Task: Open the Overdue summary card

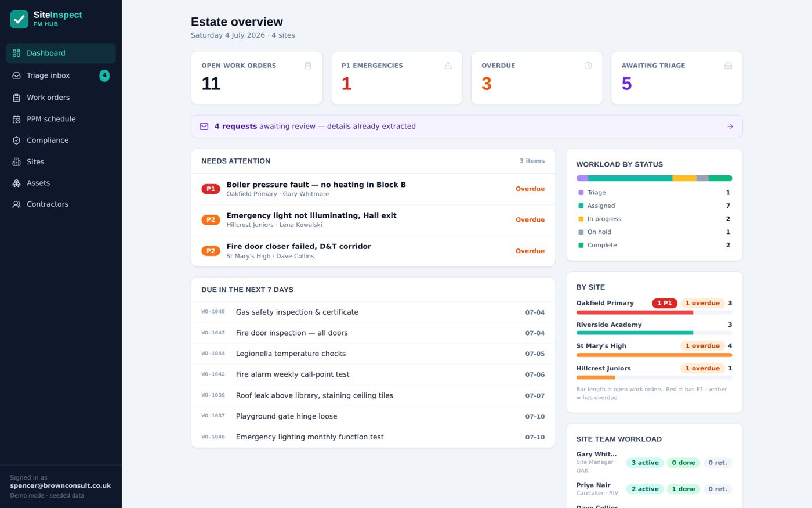Action: [x=537, y=78]
